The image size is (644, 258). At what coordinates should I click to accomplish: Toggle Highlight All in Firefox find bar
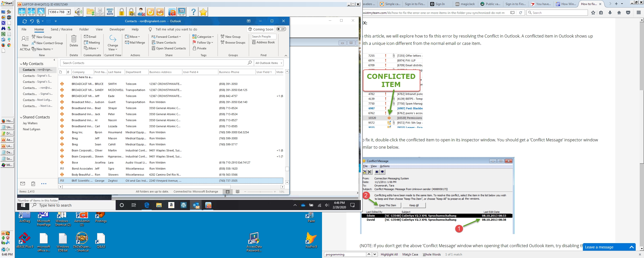(x=389, y=254)
